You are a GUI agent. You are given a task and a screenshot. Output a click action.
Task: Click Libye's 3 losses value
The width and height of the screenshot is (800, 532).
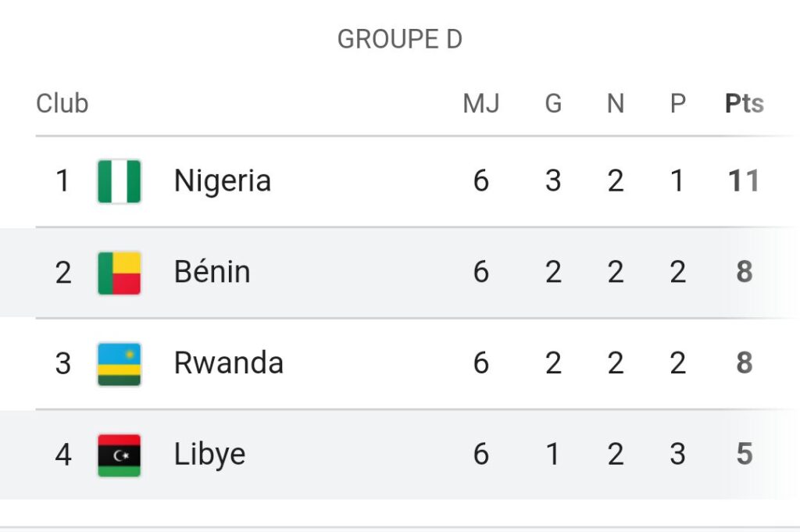677,454
